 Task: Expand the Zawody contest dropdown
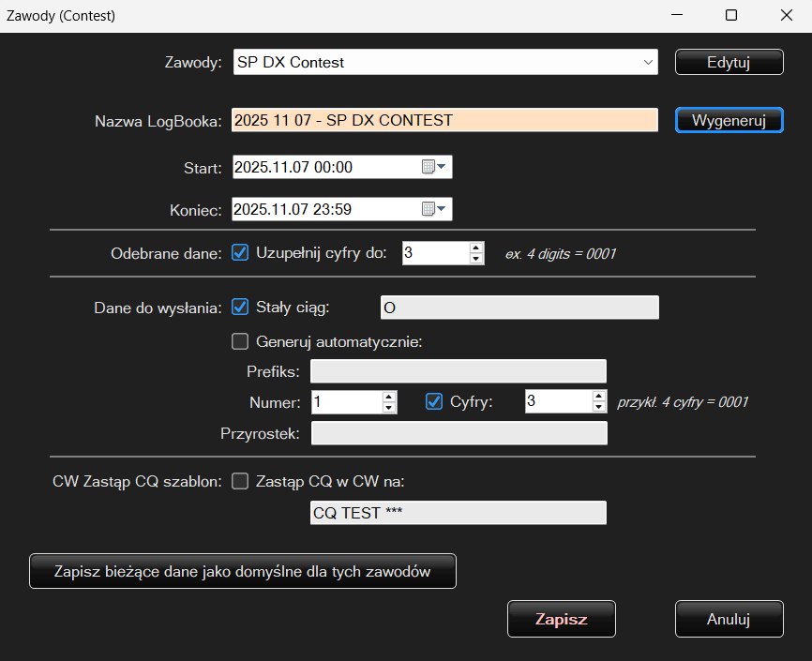[x=648, y=63]
